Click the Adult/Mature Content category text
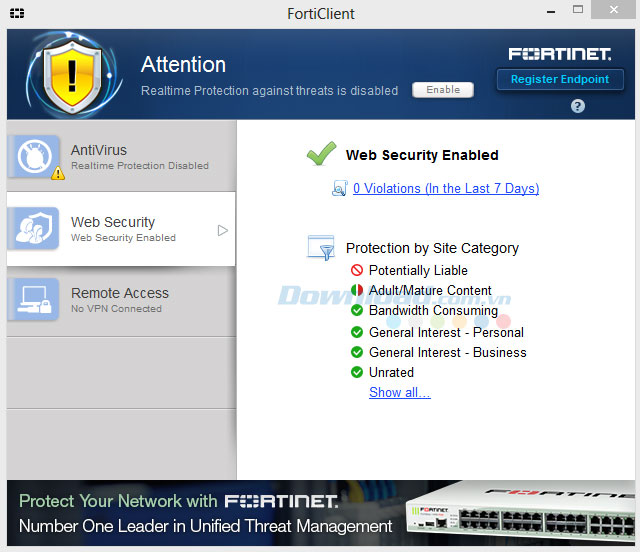Viewport: 640px width, 552px height. coord(430,290)
